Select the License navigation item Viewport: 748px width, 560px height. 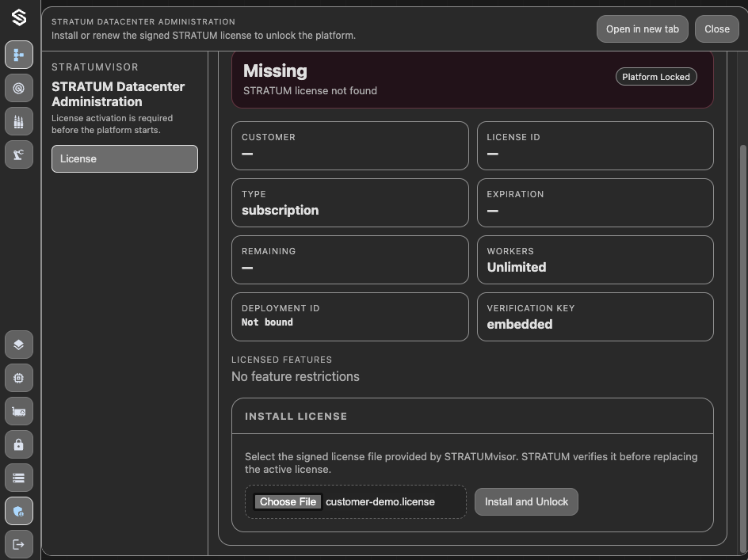[124, 159]
